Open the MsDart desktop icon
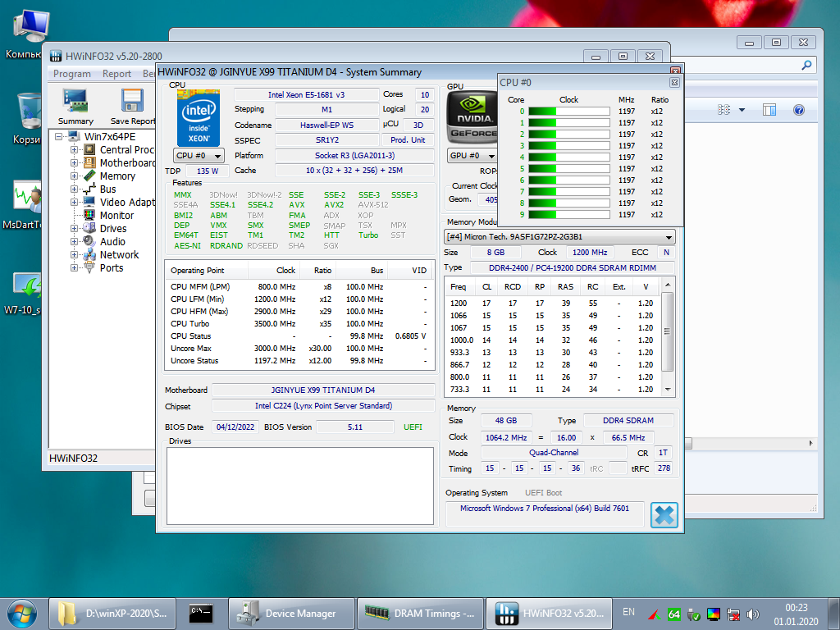Screen dimensions: 840x630 (28, 196)
